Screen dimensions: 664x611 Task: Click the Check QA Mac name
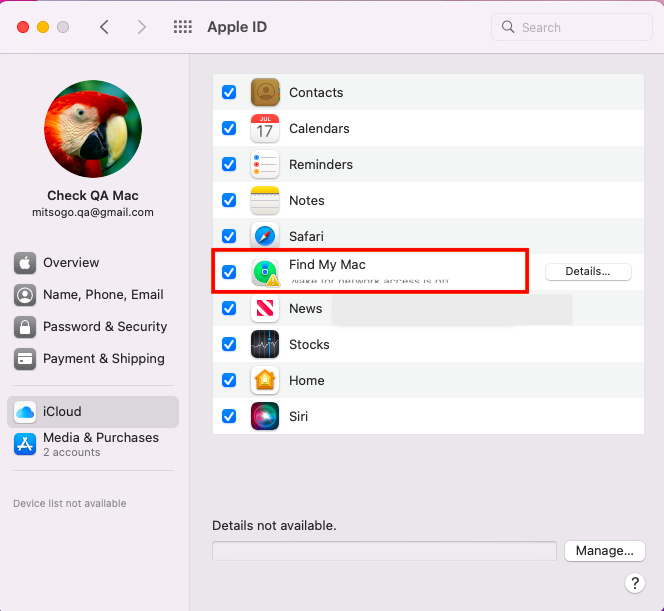click(93, 195)
